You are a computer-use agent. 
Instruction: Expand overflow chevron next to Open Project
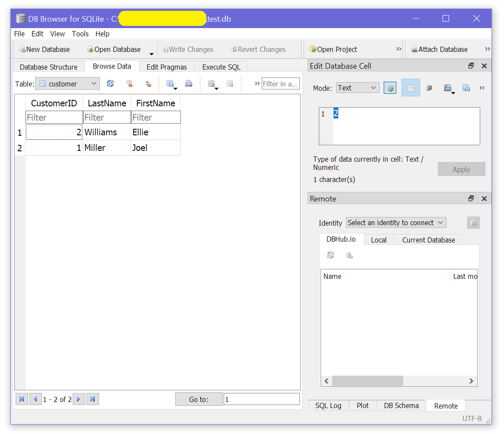(398, 49)
